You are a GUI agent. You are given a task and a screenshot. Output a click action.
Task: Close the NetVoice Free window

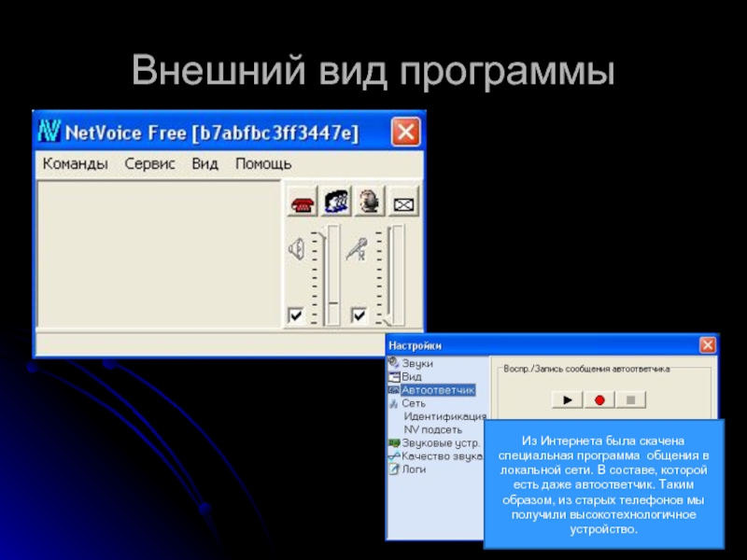pyautogui.click(x=405, y=132)
